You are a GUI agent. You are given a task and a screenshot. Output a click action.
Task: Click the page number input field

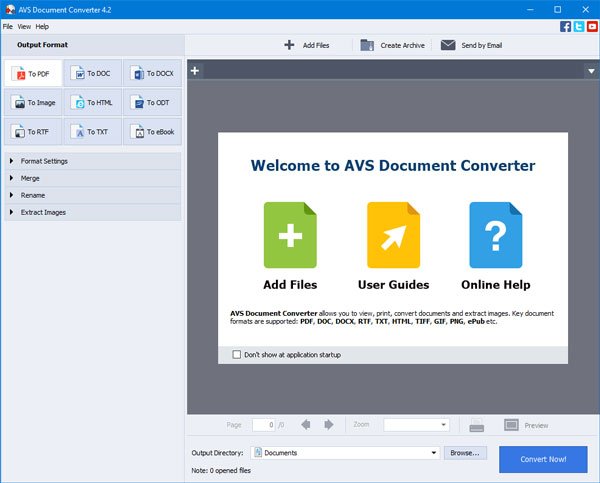[x=263, y=425]
